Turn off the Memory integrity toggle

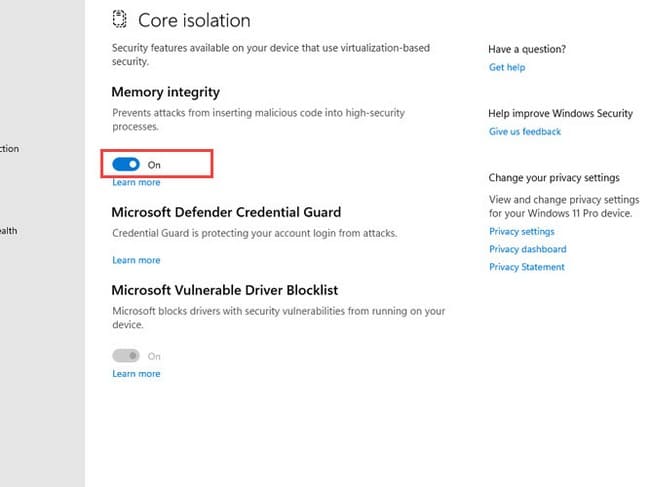126,164
